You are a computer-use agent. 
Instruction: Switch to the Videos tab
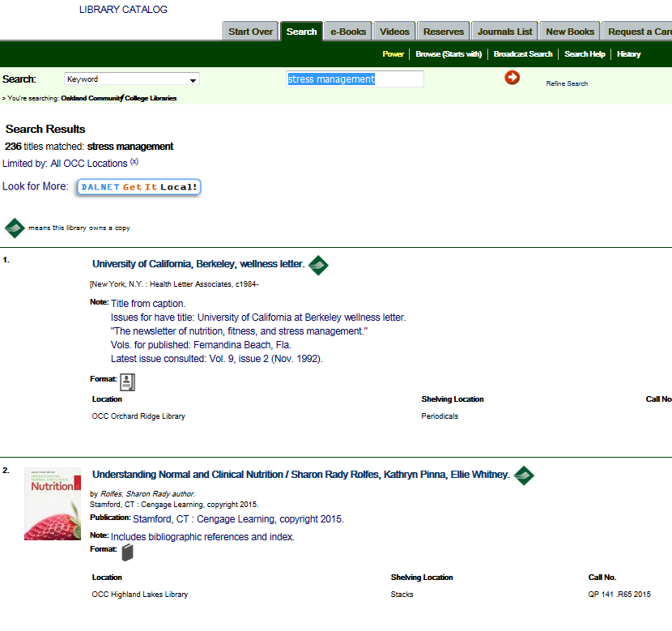click(394, 31)
